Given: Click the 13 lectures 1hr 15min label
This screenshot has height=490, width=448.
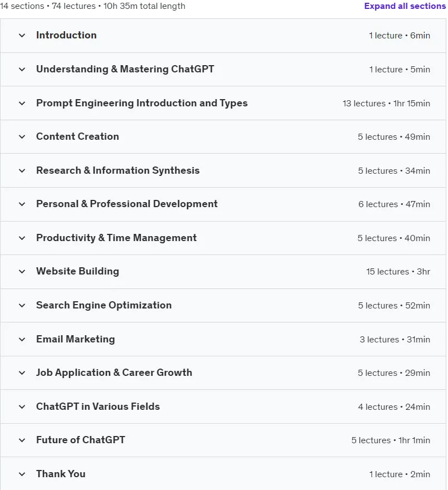Looking at the screenshot, I should [386, 104].
